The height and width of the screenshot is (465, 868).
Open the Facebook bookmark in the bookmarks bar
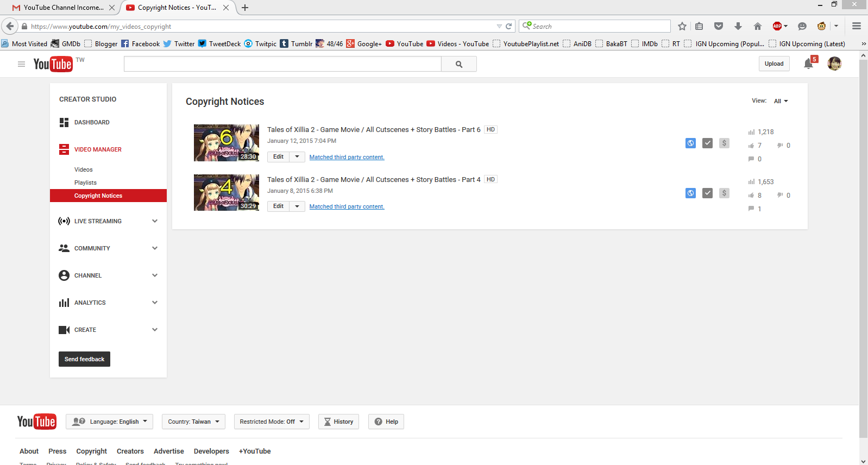tap(140, 43)
